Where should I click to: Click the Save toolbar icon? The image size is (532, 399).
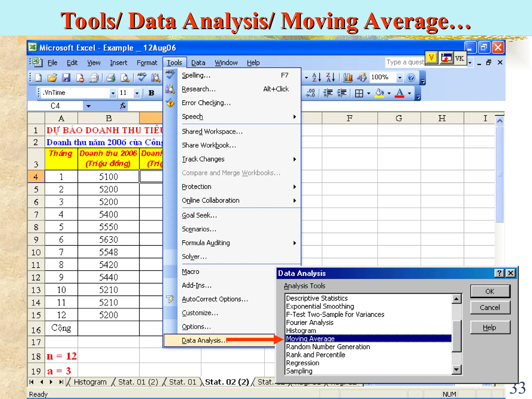(x=66, y=78)
